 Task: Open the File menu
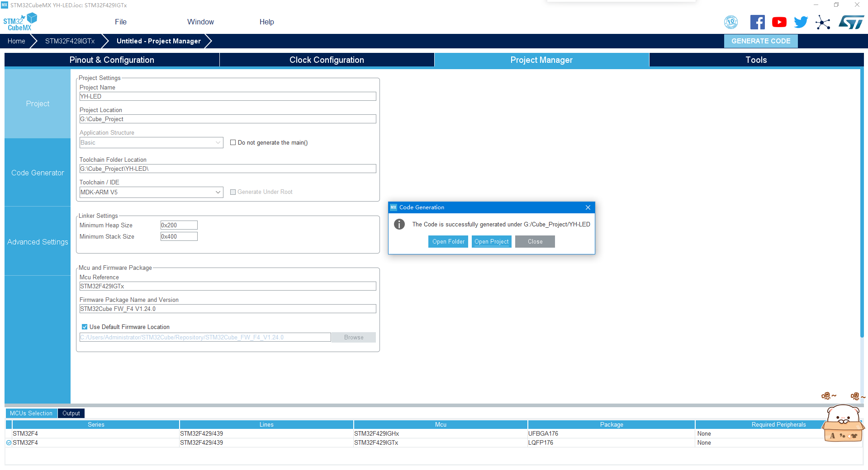point(121,22)
